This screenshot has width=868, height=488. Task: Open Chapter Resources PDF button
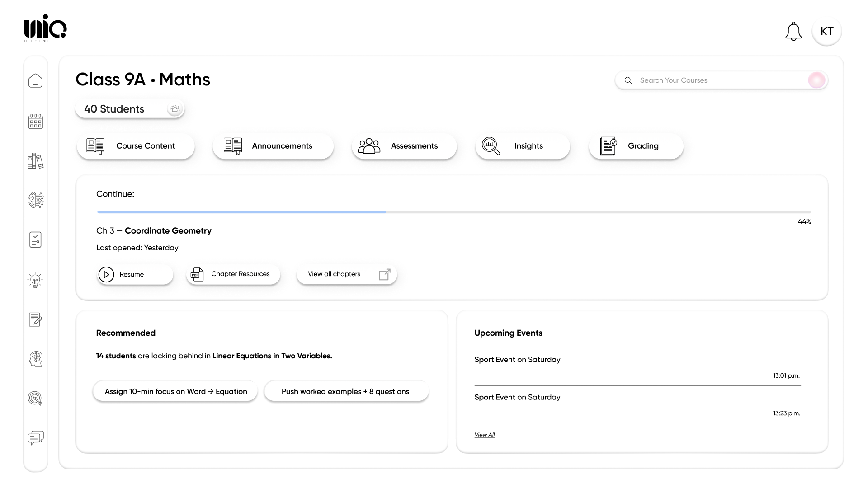pyautogui.click(x=233, y=274)
